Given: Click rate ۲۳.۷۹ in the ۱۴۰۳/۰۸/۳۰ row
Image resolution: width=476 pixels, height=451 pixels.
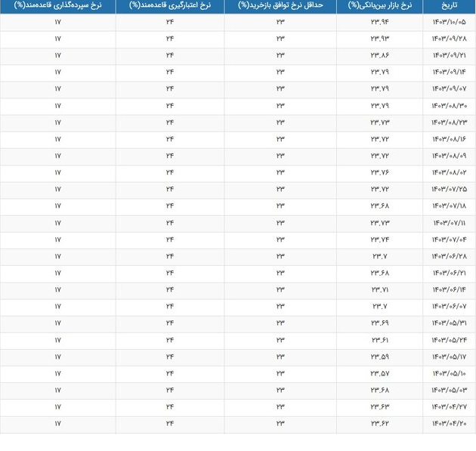Looking at the screenshot, I should 380,106.
